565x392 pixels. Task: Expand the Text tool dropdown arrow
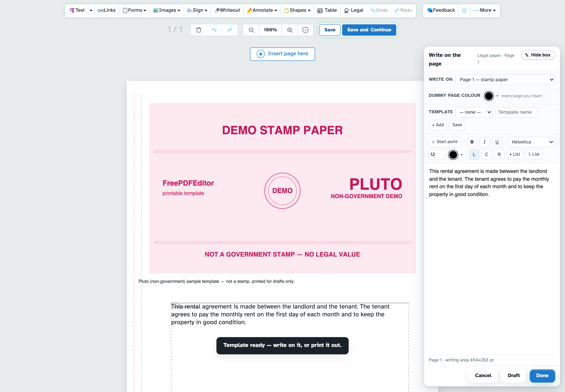tap(91, 10)
